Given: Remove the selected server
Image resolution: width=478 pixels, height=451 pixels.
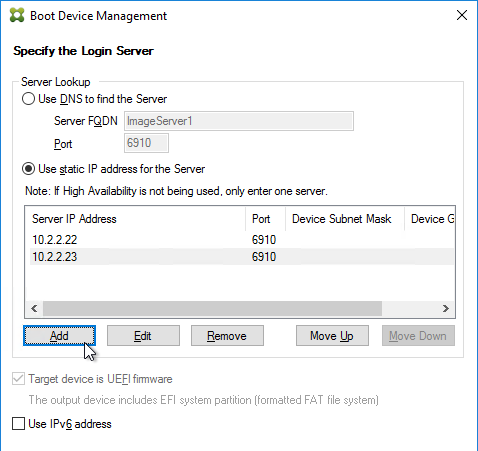Looking at the screenshot, I should pyautogui.click(x=227, y=336).
